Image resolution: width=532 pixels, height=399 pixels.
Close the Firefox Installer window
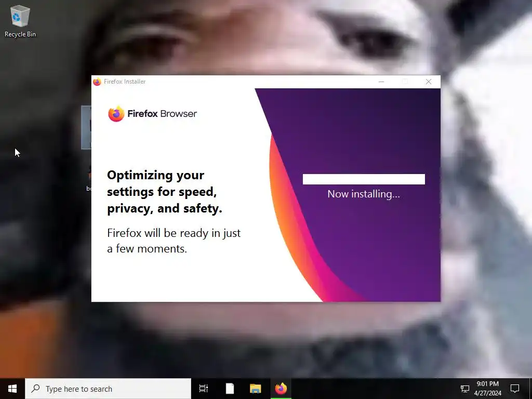pyautogui.click(x=429, y=82)
